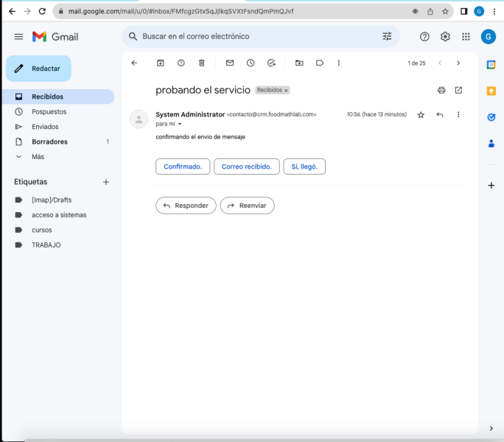Archive this email
Image resolution: width=504 pixels, height=442 pixels.
pos(160,63)
